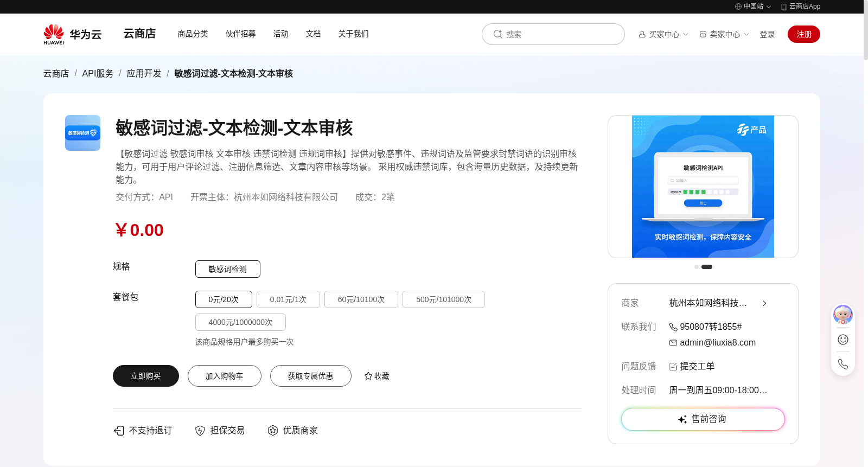The height and width of the screenshot is (467, 868).
Task: Click the 优质商家 badge icon
Action: coord(273,431)
